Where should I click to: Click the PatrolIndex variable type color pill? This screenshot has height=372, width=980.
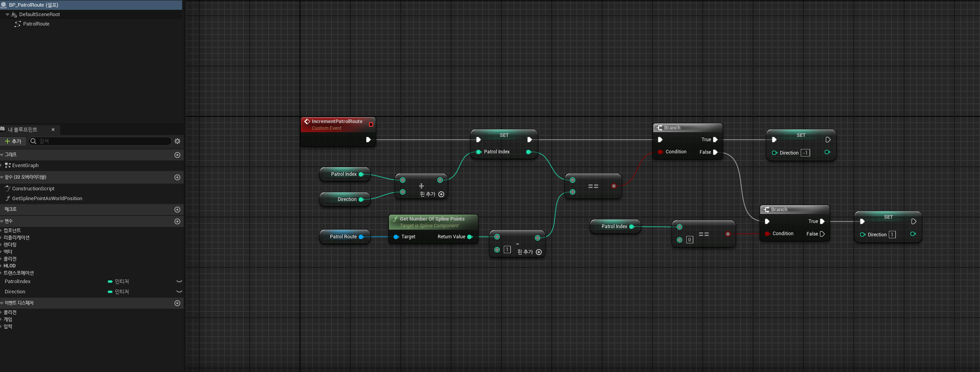pyautogui.click(x=110, y=282)
